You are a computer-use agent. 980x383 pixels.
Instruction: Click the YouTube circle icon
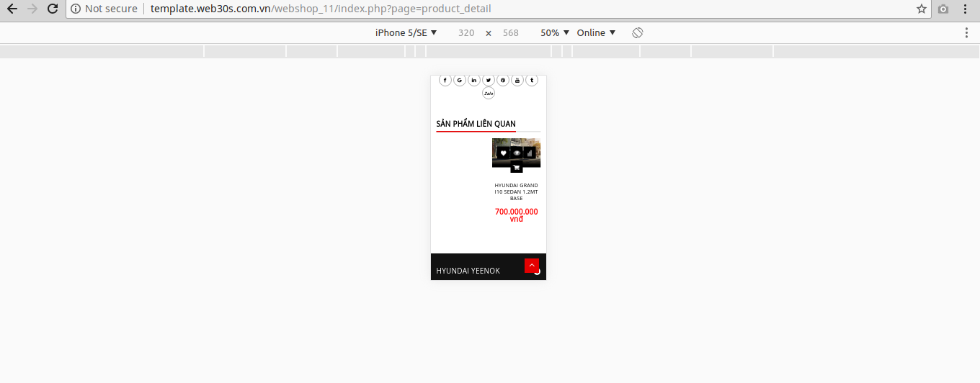point(517,80)
